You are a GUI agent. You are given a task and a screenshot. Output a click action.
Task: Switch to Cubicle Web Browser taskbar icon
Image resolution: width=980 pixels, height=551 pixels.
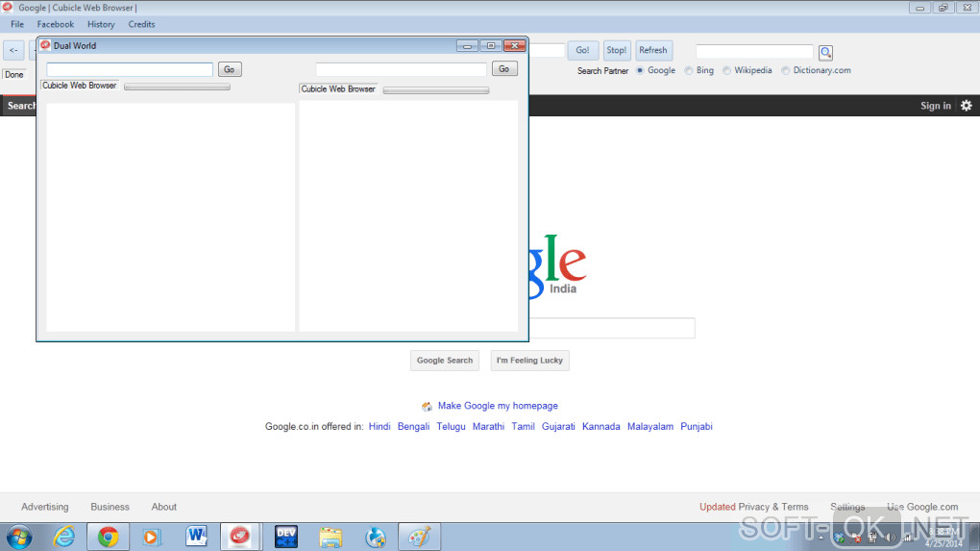point(240,537)
